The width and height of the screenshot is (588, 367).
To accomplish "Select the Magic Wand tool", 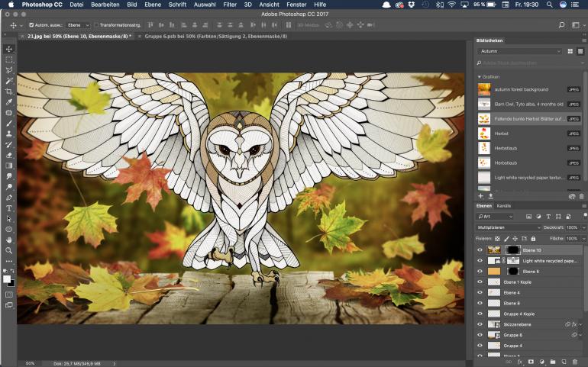I will (9, 81).
